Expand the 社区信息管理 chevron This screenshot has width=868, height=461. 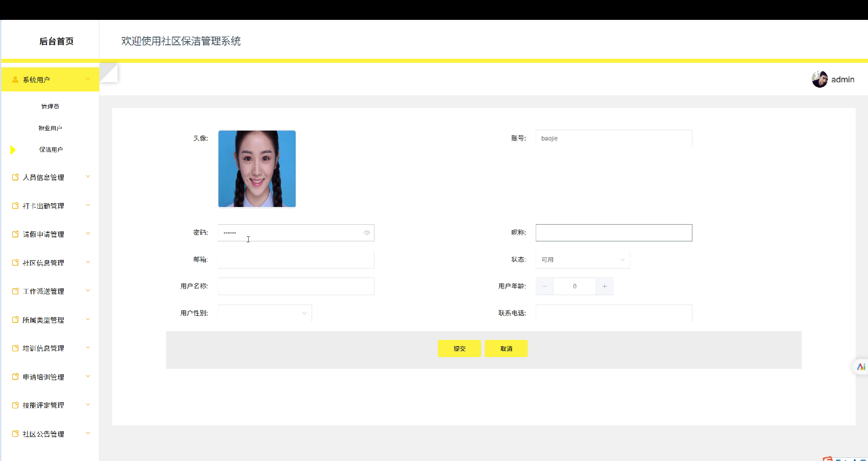pos(88,262)
